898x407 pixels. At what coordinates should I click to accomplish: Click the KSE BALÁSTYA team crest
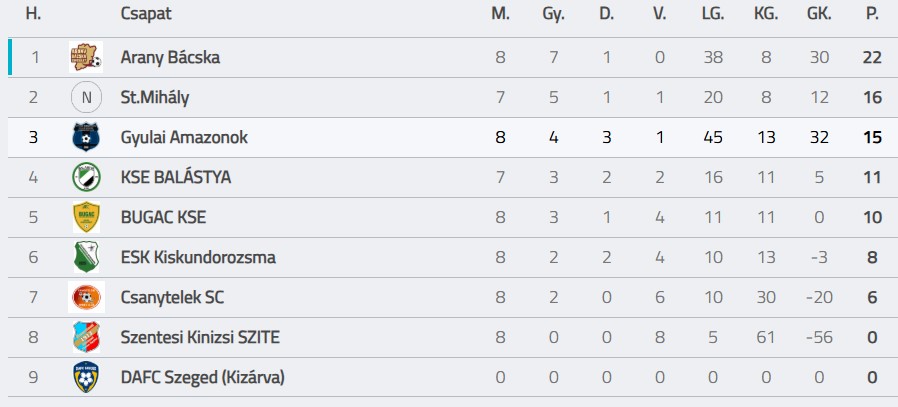coord(86,177)
